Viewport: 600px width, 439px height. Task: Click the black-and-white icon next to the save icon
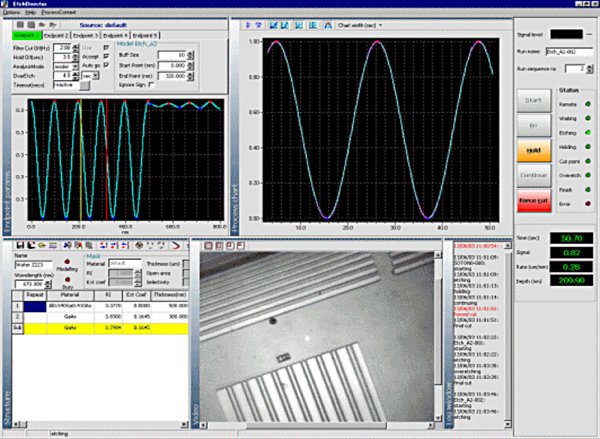[31, 245]
